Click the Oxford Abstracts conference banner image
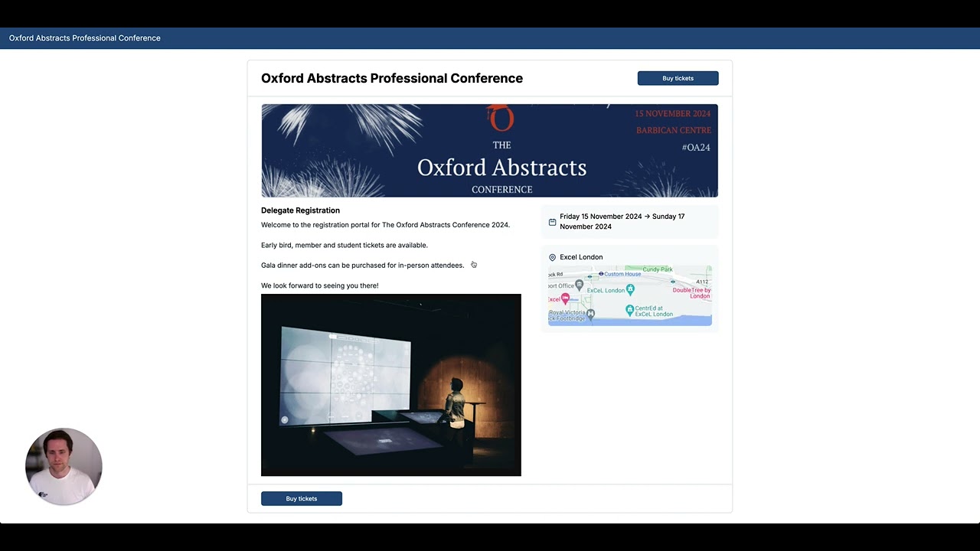 point(489,151)
